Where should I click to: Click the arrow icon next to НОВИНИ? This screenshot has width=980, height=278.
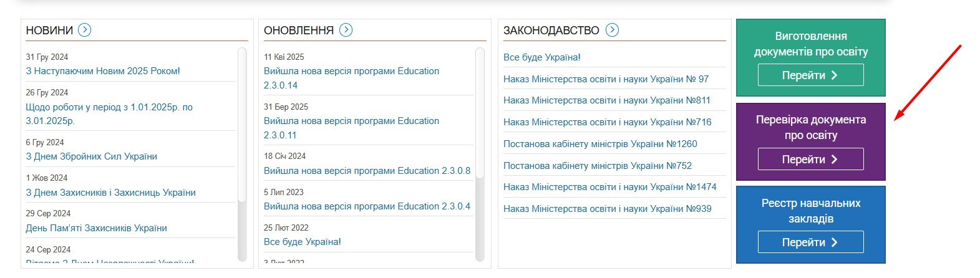tap(85, 30)
